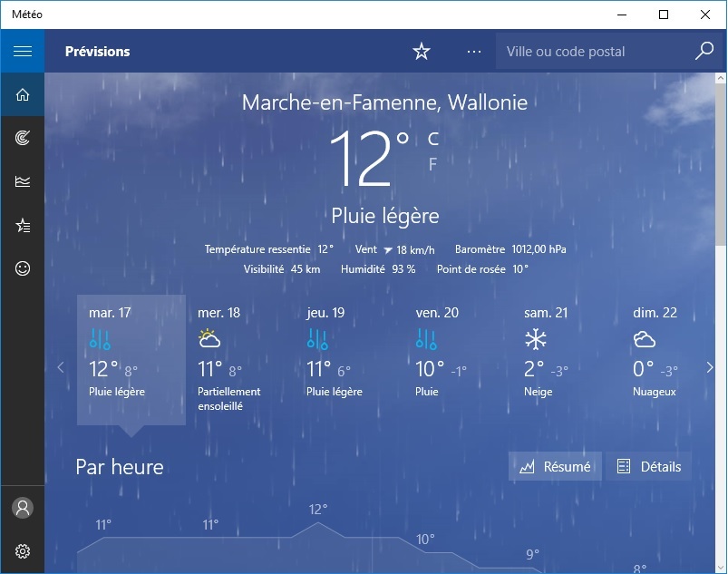Open the hamburger navigation menu
Viewport: 728px width, 574px height.
click(23, 51)
